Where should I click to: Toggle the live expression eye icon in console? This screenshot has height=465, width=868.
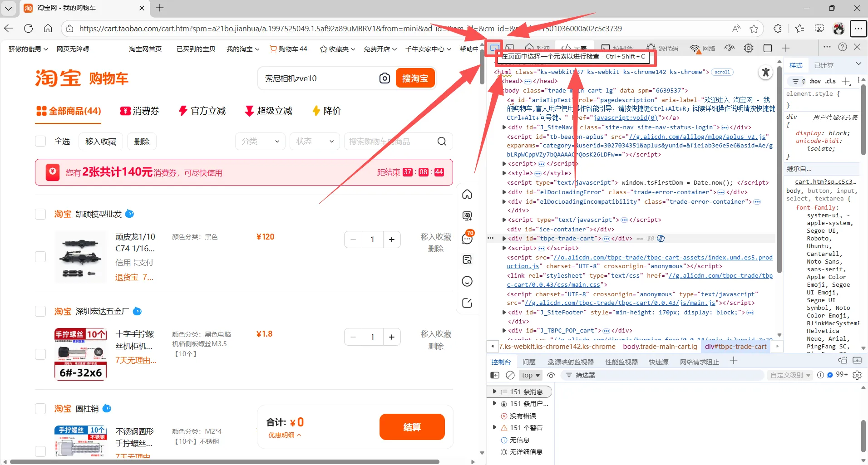[551, 375]
